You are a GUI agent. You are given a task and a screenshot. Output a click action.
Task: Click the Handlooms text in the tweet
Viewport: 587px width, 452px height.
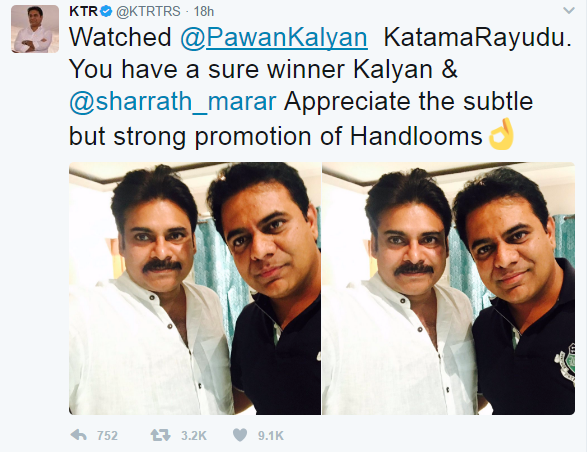[416, 136]
